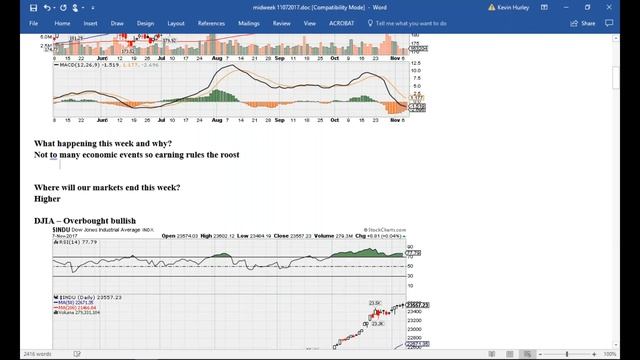
Task: Click 'Where will our markets end this week?' heading
Action: click(x=107, y=188)
